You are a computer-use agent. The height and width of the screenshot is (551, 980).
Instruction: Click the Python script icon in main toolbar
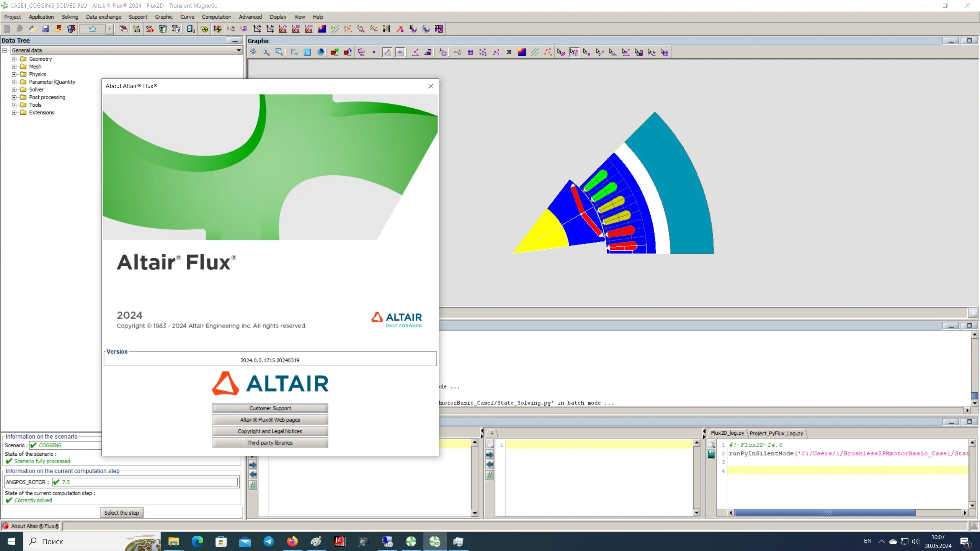point(32,29)
